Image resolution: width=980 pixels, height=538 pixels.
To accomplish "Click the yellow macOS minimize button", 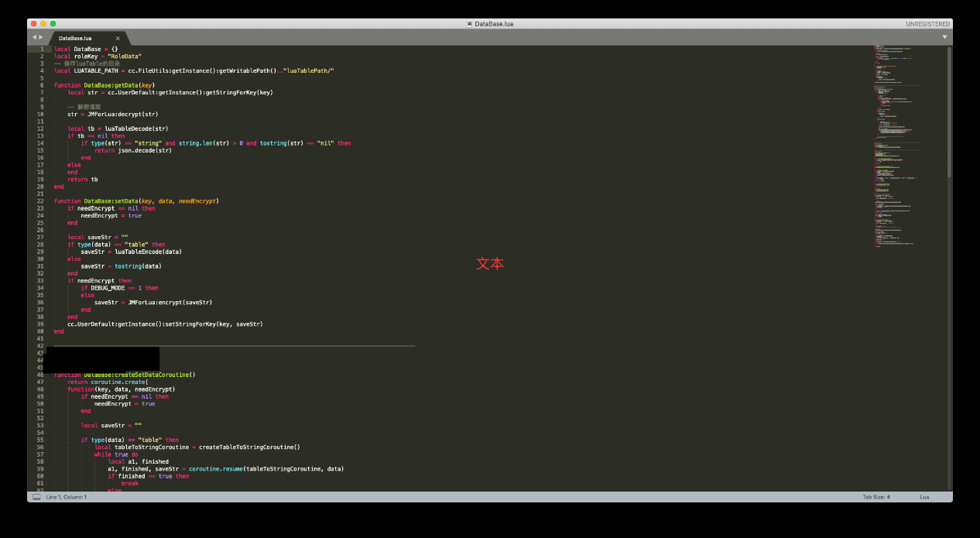I will tap(43, 24).
